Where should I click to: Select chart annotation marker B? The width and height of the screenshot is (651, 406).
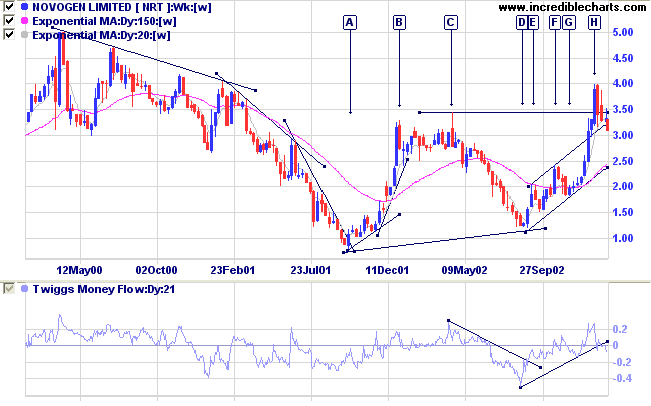(x=399, y=22)
